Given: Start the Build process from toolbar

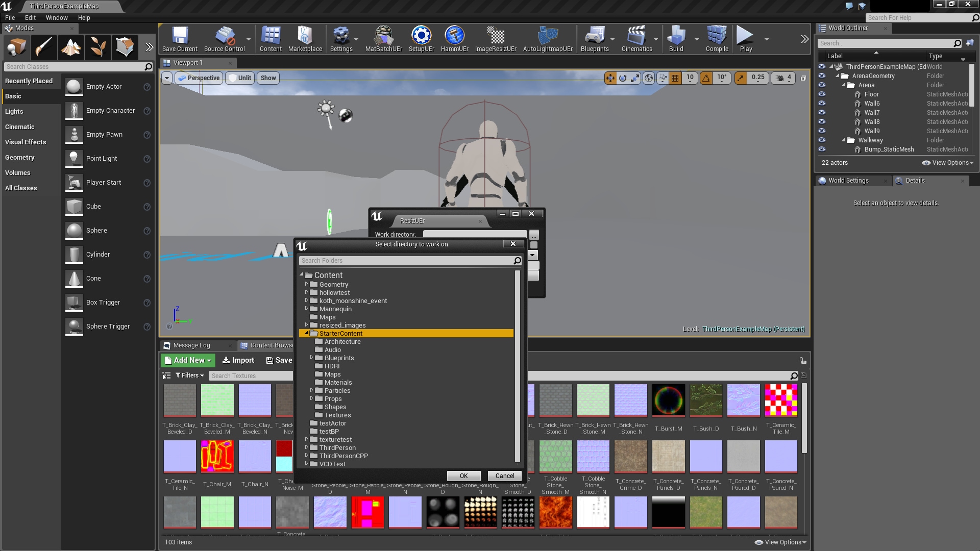Looking at the screenshot, I should (676, 38).
